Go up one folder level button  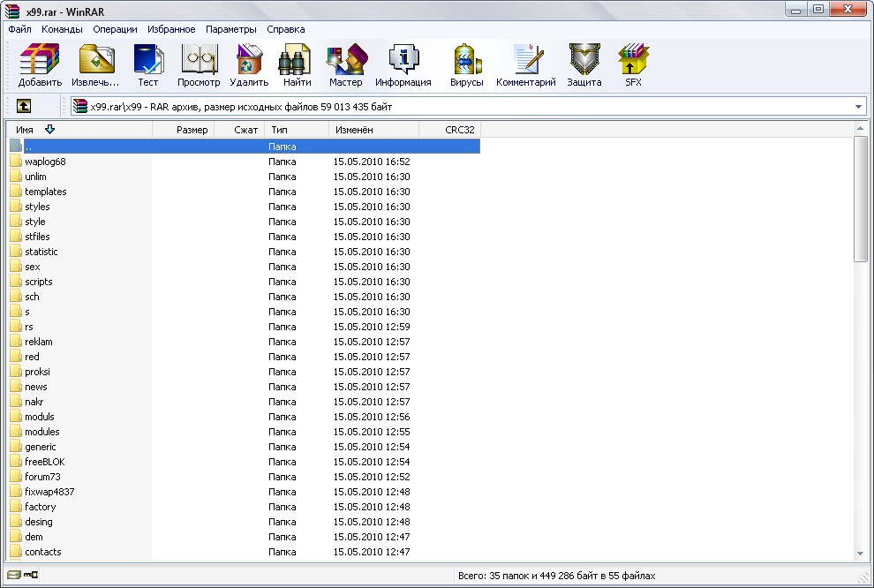point(24,106)
